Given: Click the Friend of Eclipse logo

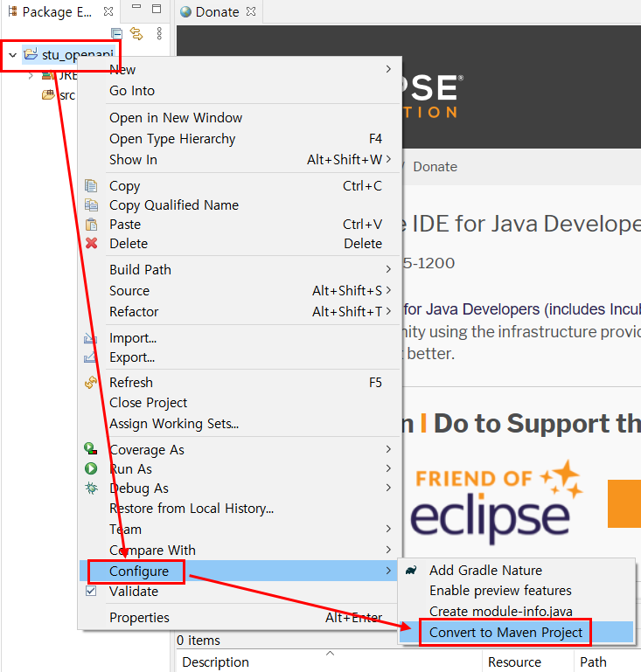Looking at the screenshot, I should (498, 502).
